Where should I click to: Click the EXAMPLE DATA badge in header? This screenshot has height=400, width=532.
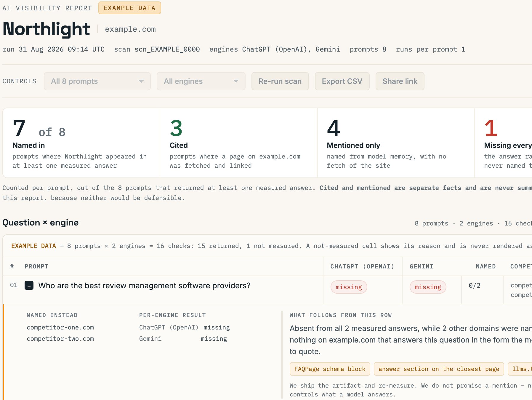(129, 8)
